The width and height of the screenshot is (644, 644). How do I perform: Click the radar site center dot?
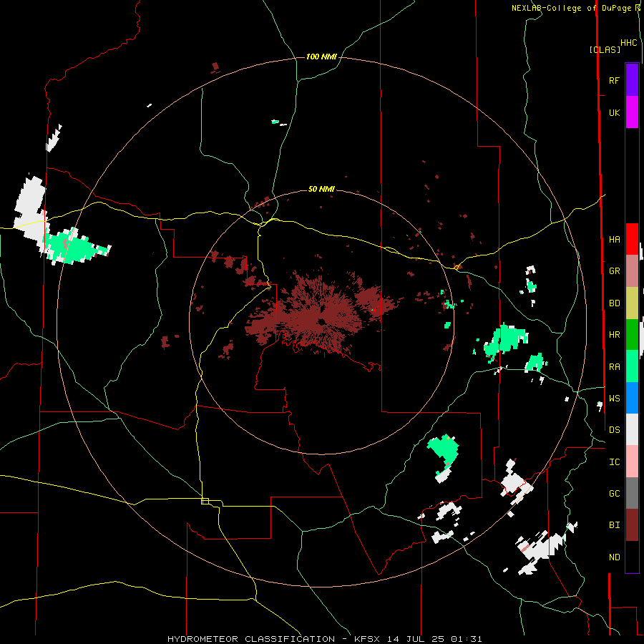click(321, 321)
